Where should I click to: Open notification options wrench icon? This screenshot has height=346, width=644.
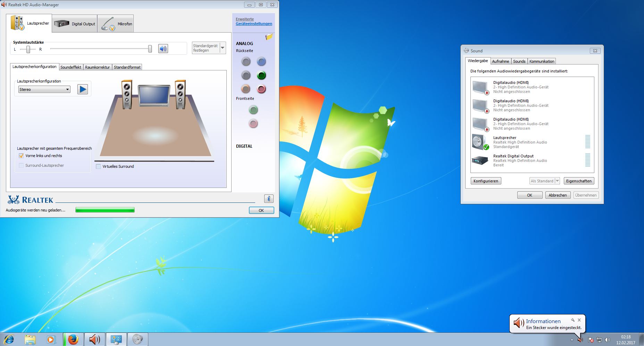(x=572, y=320)
